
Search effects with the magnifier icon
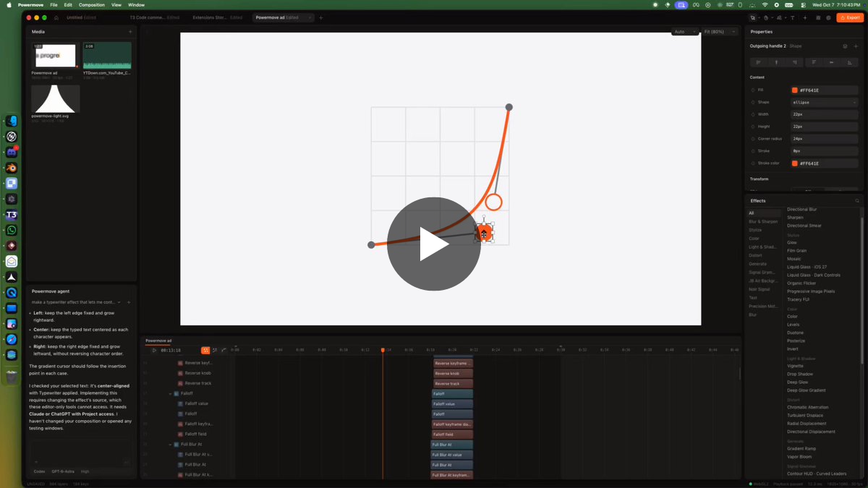[858, 201]
